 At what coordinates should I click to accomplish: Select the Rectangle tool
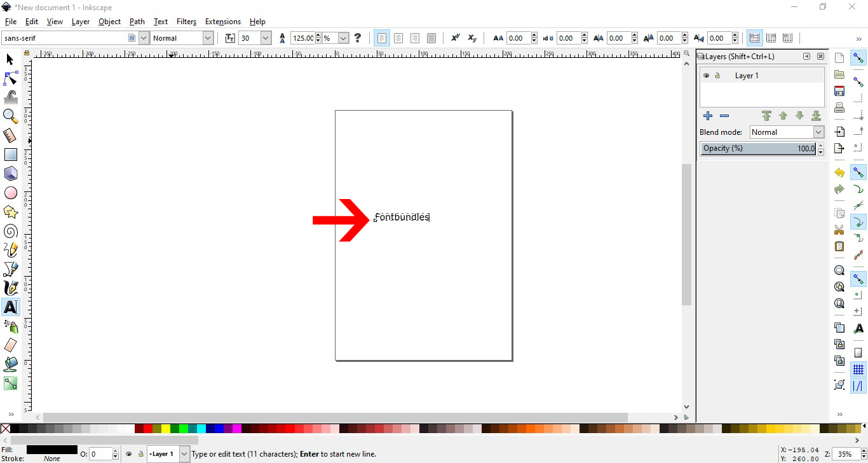[10, 155]
